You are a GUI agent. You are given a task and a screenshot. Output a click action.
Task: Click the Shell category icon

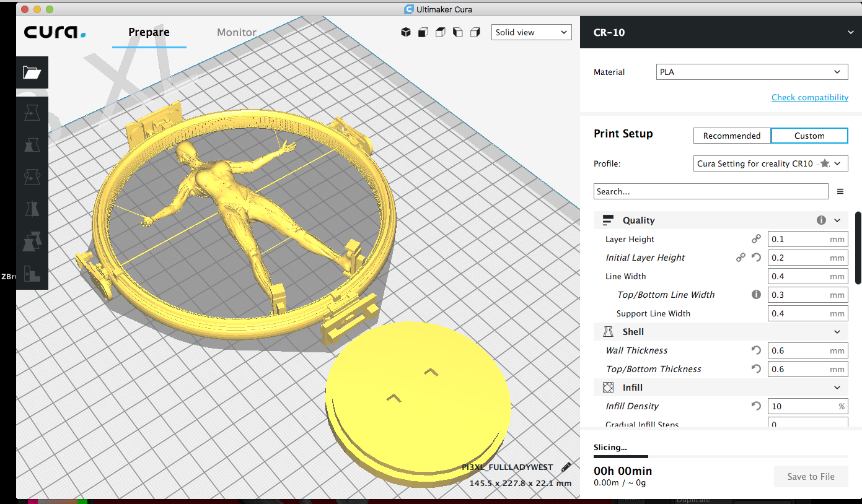pos(608,332)
